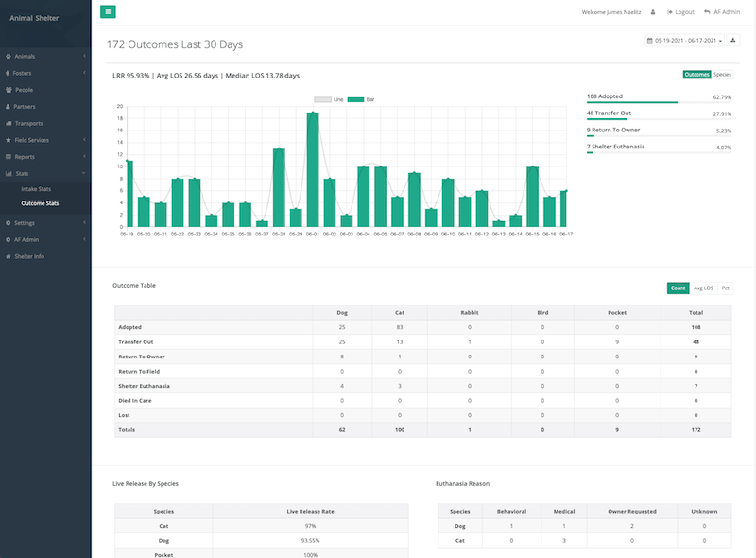Click the Adopted progress bar
Screen dimensions: 756x558
[631, 102]
